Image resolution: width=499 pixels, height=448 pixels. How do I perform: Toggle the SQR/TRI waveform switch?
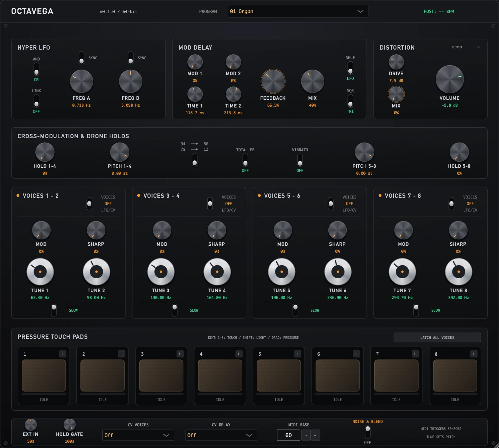tap(350, 101)
